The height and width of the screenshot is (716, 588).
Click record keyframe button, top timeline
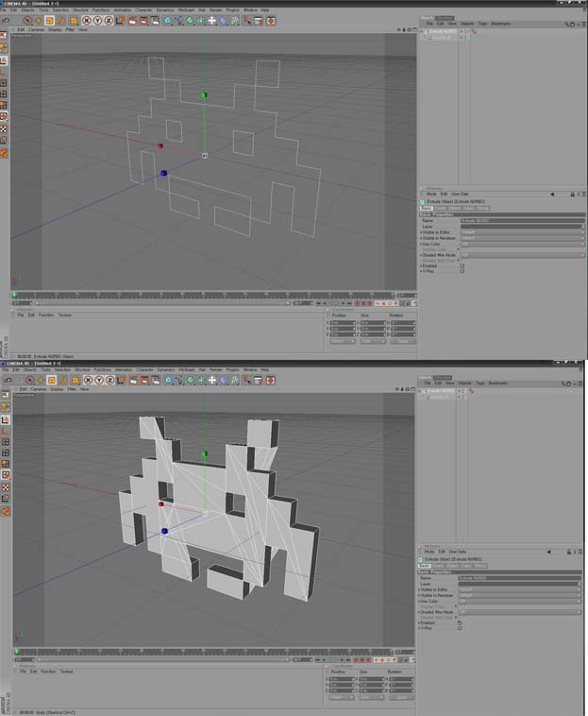pyautogui.click(x=357, y=303)
